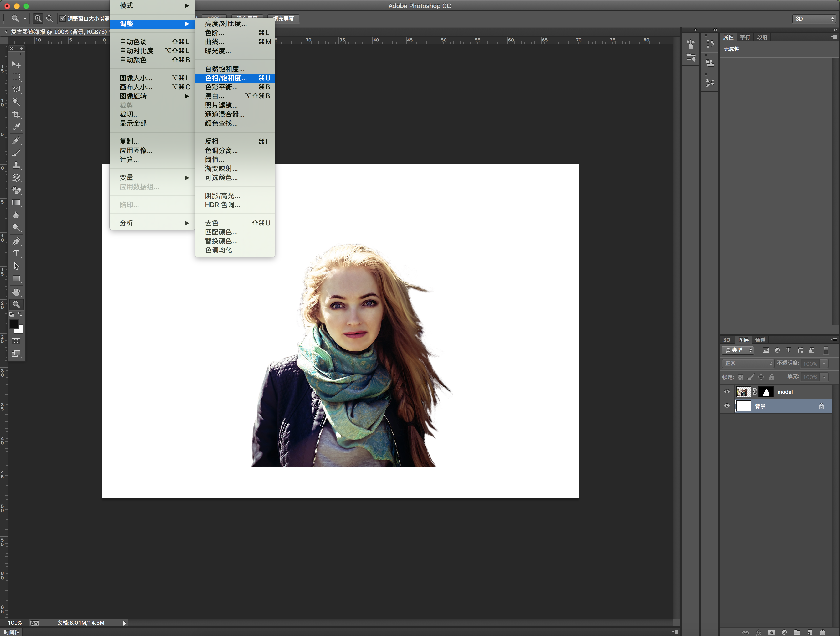Screen dimensions: 840x636
Task: Select the Eyedropper tool
Action: [16, 127]
